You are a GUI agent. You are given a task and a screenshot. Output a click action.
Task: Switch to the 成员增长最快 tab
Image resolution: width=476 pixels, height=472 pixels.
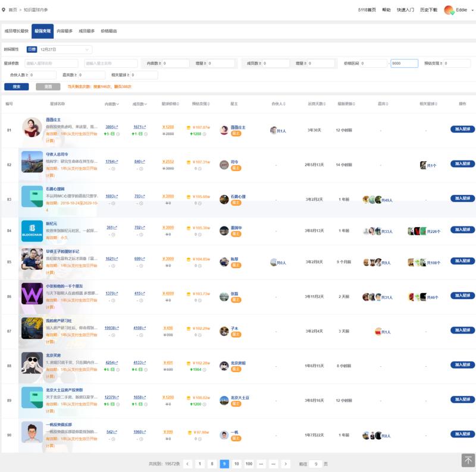pyautogui.click(x=16, y=31)
